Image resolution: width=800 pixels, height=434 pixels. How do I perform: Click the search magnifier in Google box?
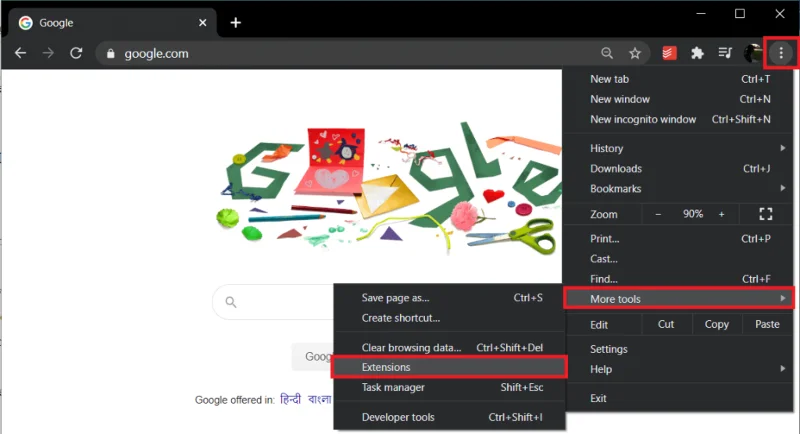tap(231, 302)
